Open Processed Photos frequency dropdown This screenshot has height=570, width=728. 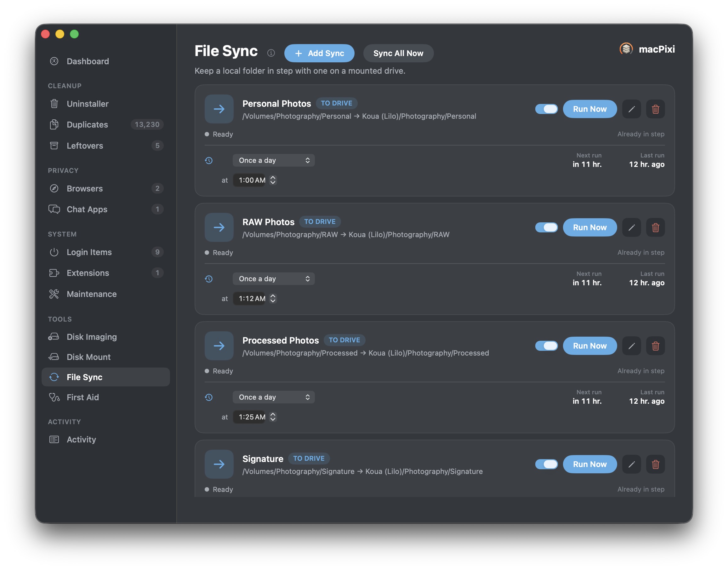click(x=274, y=397)
